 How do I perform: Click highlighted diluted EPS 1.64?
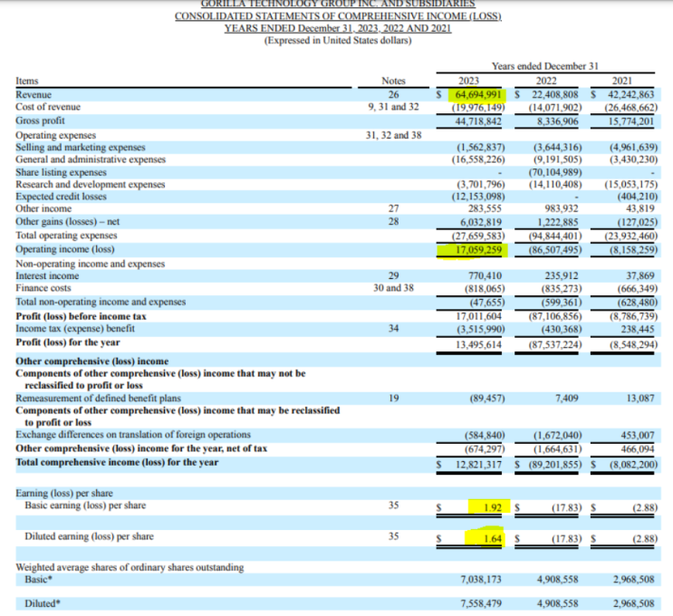tap(493, 538)
